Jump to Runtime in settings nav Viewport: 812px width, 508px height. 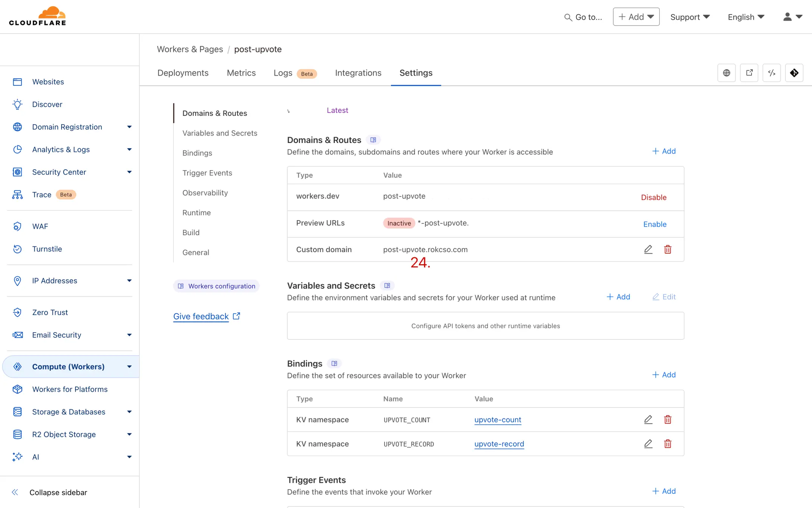196,213
